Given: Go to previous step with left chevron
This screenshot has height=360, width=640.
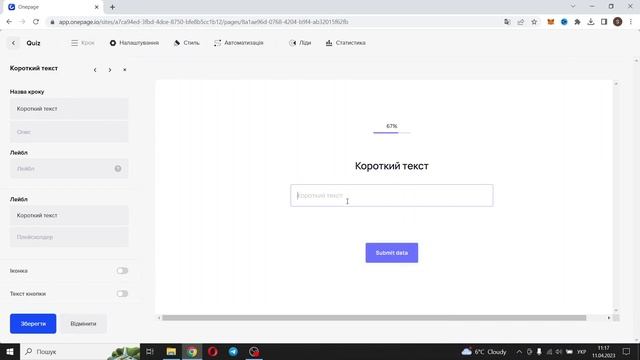Looking at the screenshot, I should coord(95,70).
